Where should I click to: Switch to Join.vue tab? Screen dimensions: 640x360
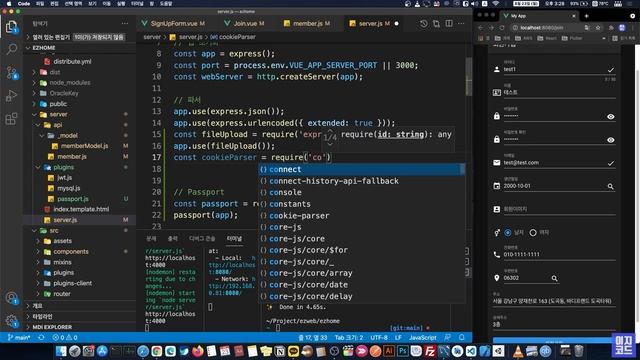click(x=244, y=24)
